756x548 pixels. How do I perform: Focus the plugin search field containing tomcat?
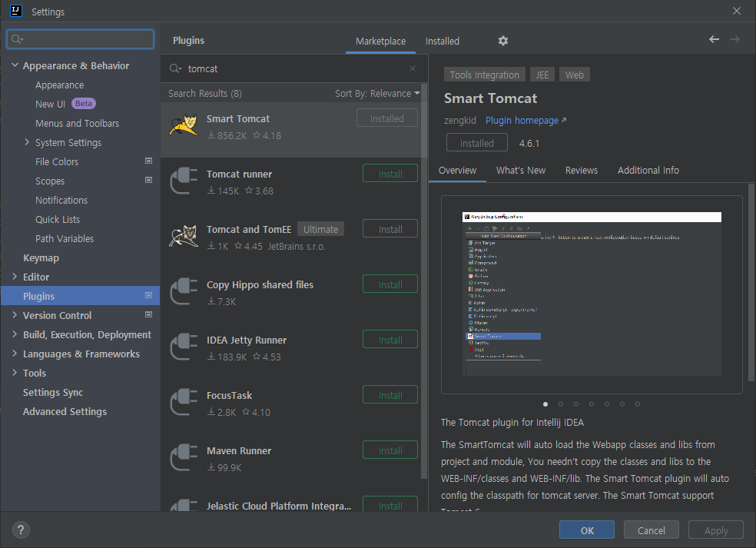pos(294,69)
